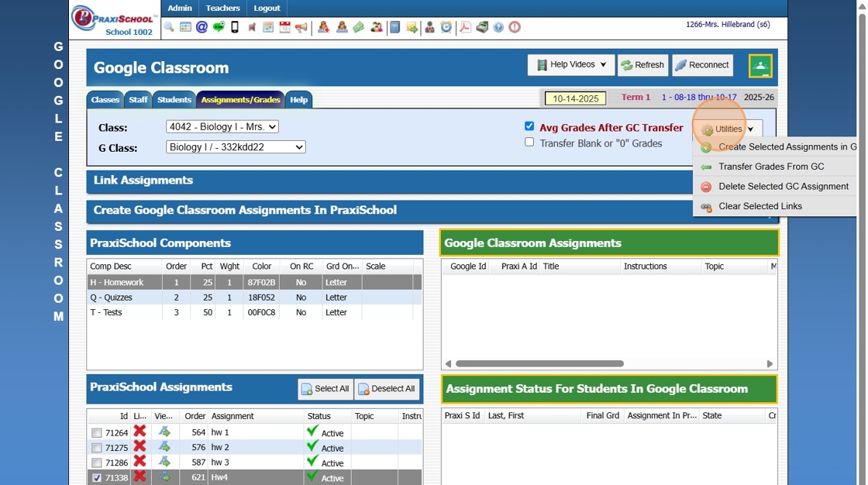868x485 pixels.
Task: Switch to the Classes tab
Action: 105,100
